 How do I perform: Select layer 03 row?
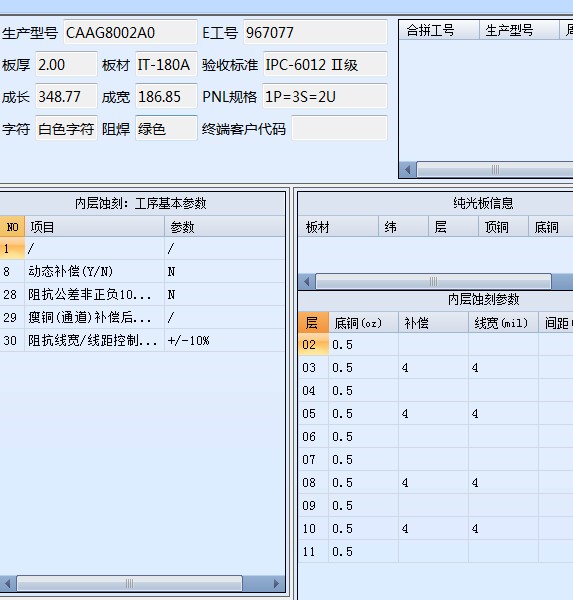436,368
